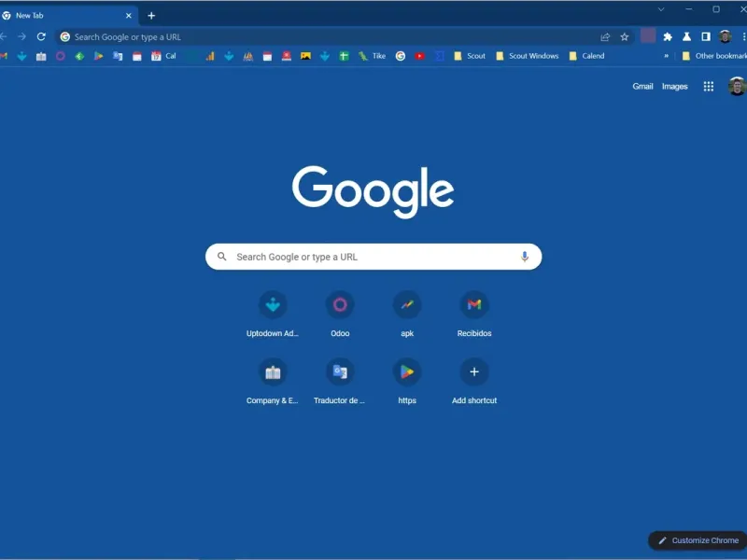The height and width of the screenshot is (560, 747).
Task: Click the magnifier icon in search box
Action: (x=222, y=257)
